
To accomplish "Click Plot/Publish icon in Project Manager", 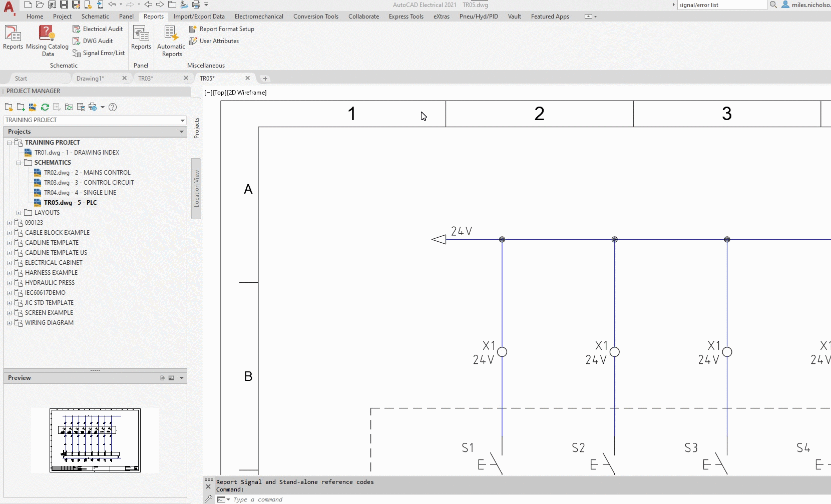I will click(x=93, y=107).
